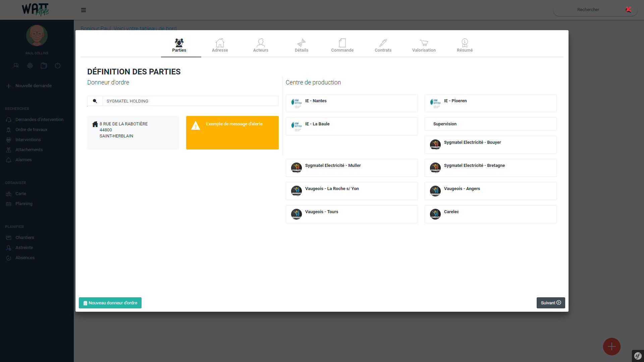Open the Adresse step tab

(x=220, y=46)
